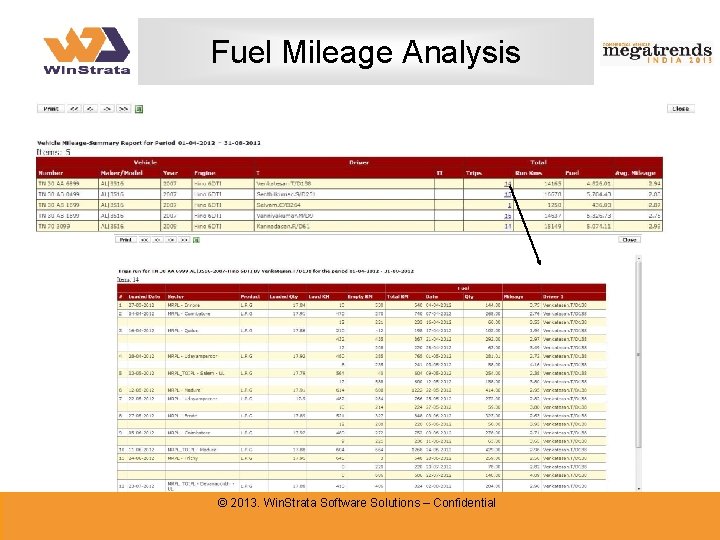Open trips link for driver Selvam row

(x=509, y=205)
